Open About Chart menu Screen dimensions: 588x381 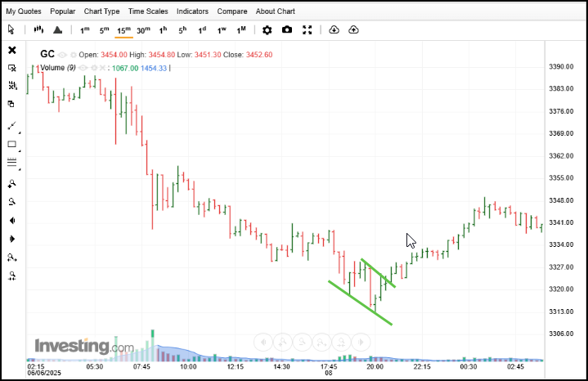276,11
